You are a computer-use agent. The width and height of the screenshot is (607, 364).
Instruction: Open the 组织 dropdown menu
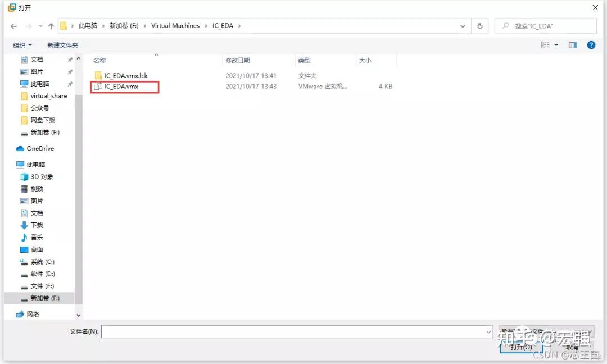[x=22, y=46]
